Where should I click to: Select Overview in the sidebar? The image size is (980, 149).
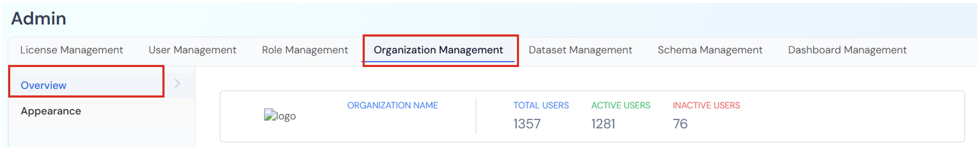pyautogui.click(x=44, y=85)
